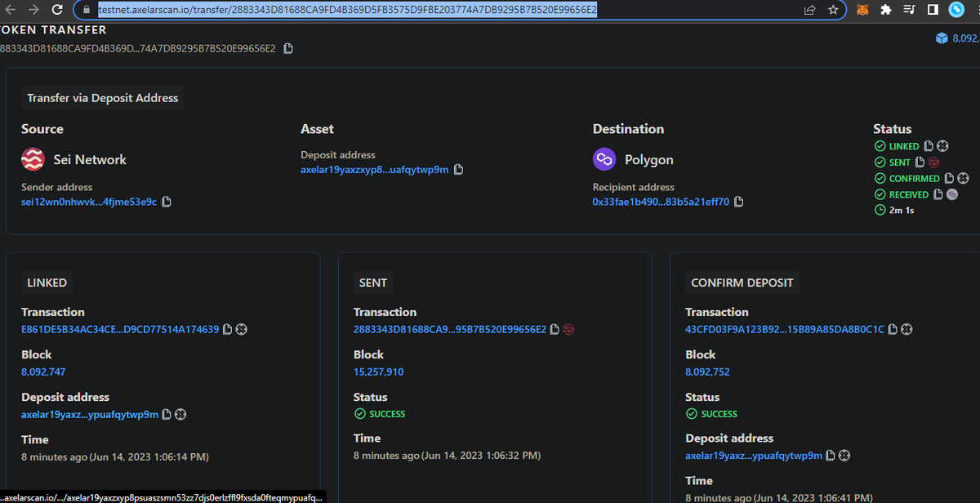Image resolution: width=980 pixels, height=503 pixels.
Task: Copy the LINKED card deposit address
Action: [x=167, y=414]
